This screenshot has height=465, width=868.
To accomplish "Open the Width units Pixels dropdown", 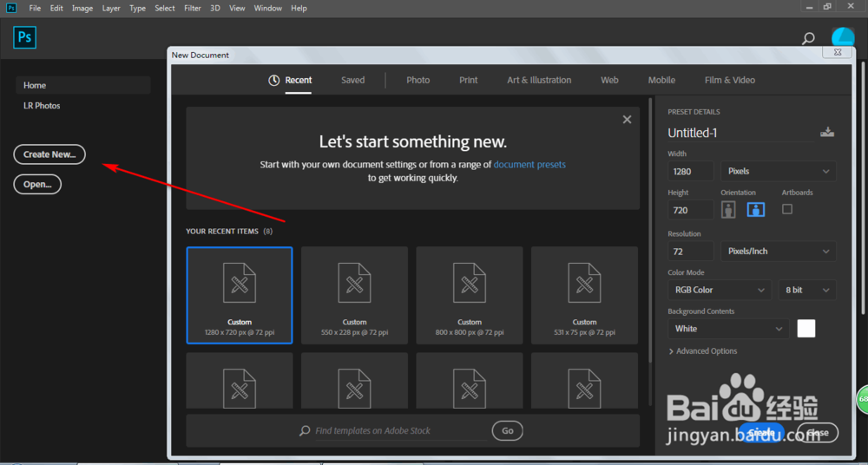I will (779, 171).
